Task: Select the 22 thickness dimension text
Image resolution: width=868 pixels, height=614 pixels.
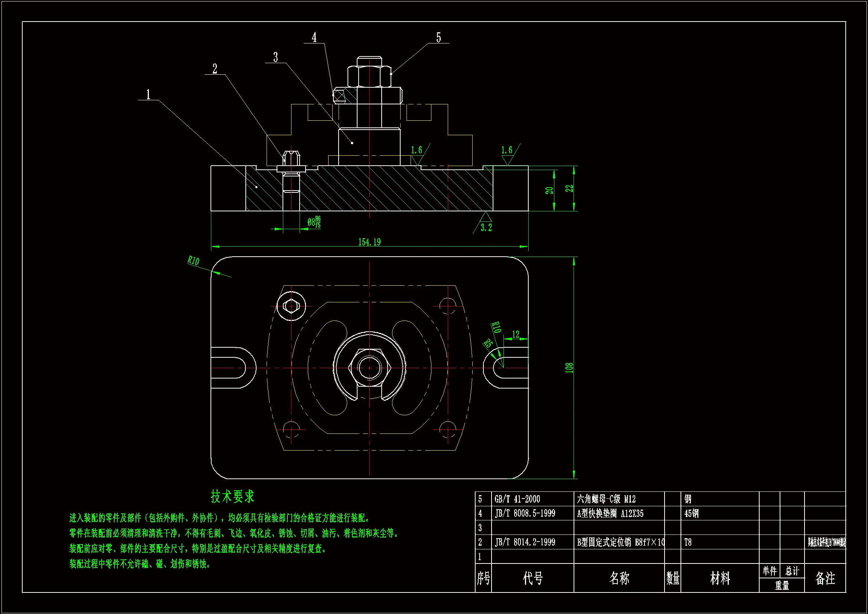Action: point(569,188)
